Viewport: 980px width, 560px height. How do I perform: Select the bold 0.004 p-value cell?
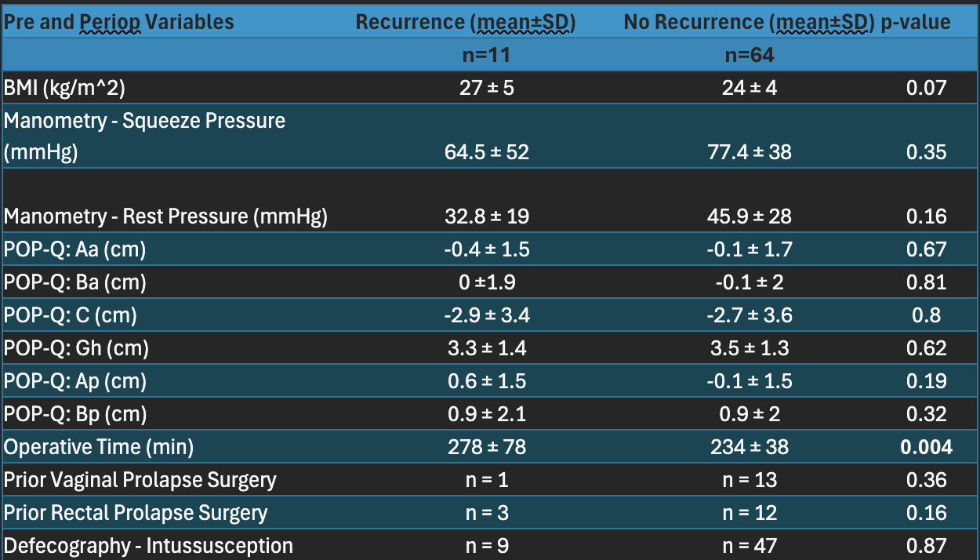tap(926, 447)
